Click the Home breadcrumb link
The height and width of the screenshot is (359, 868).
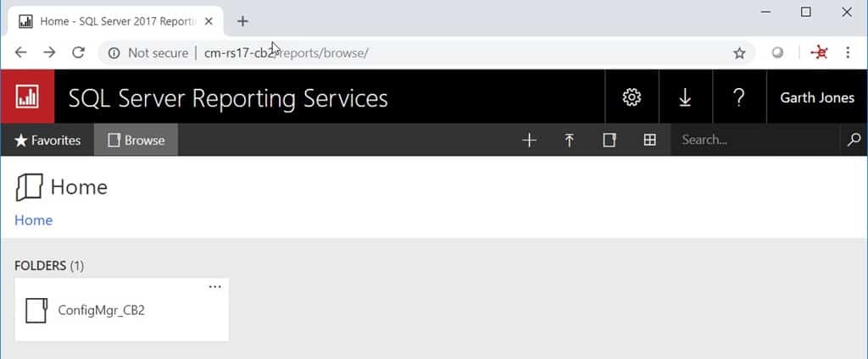[34, 220]
